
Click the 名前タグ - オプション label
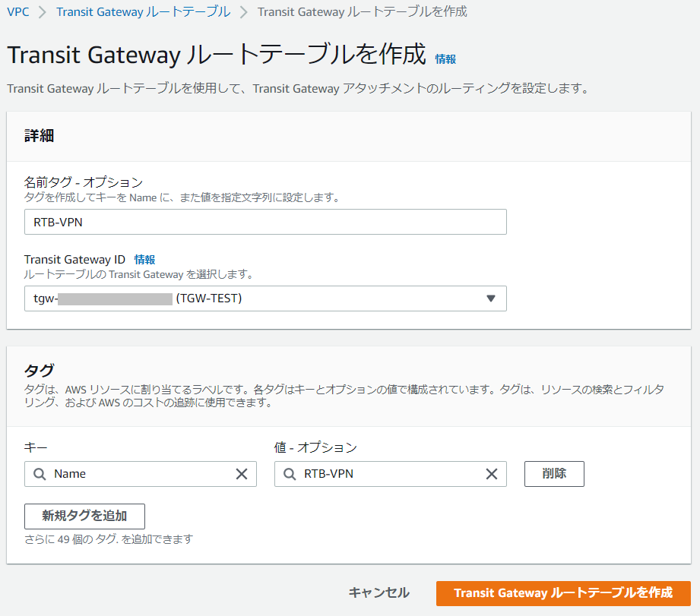[x=84, y=182]
